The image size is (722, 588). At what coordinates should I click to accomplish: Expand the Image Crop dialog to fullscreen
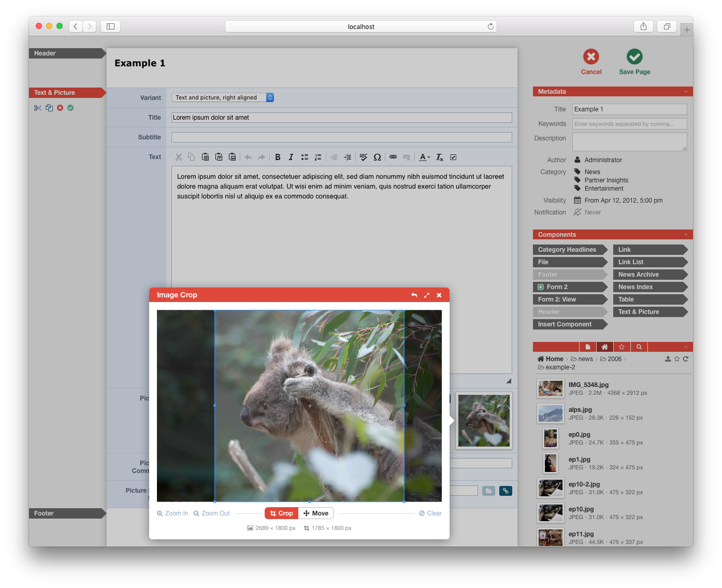(x=427, y=295)
